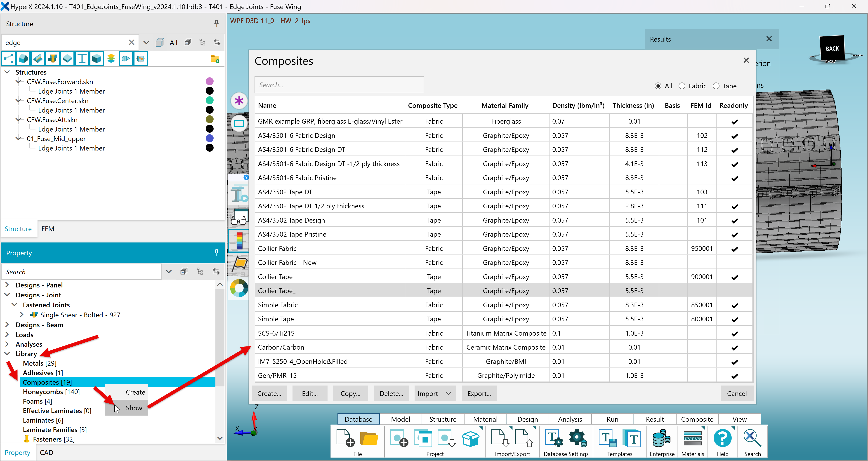Click the Help question mark icon

(722, 438)
